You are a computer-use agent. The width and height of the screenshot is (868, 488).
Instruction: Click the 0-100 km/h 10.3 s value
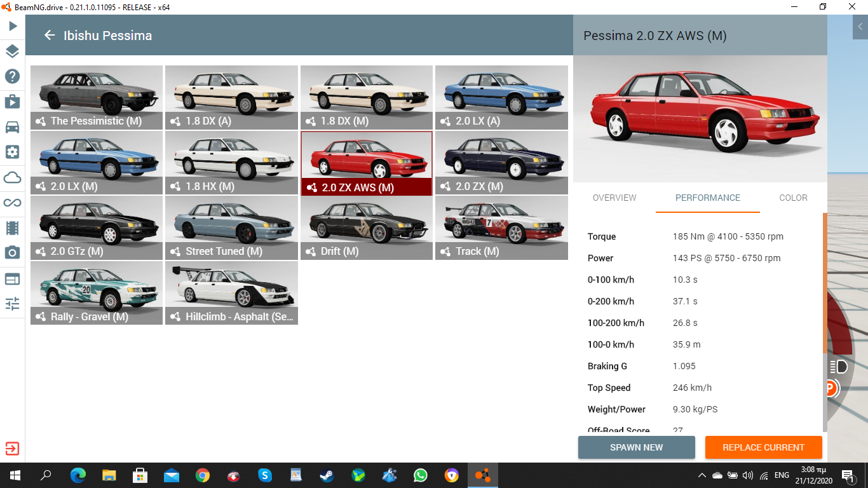[685, 280]
